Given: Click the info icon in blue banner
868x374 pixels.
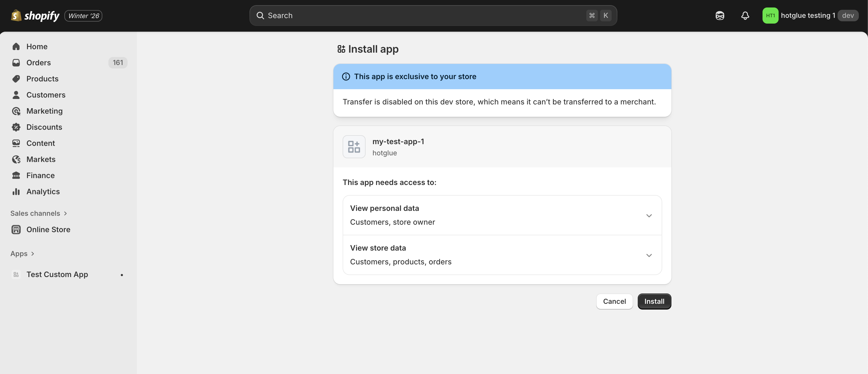Looking at the screenshot, I should tap(346, 77).
